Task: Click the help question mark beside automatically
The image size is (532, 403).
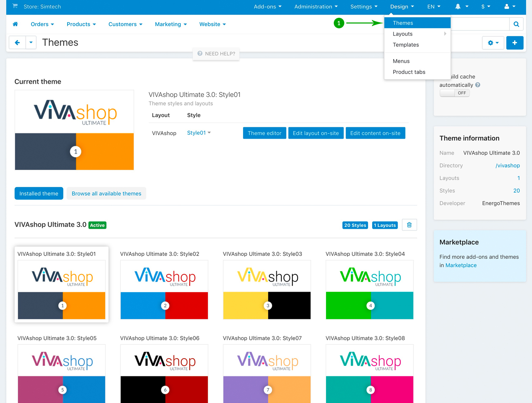Action: tap(478, 85)
